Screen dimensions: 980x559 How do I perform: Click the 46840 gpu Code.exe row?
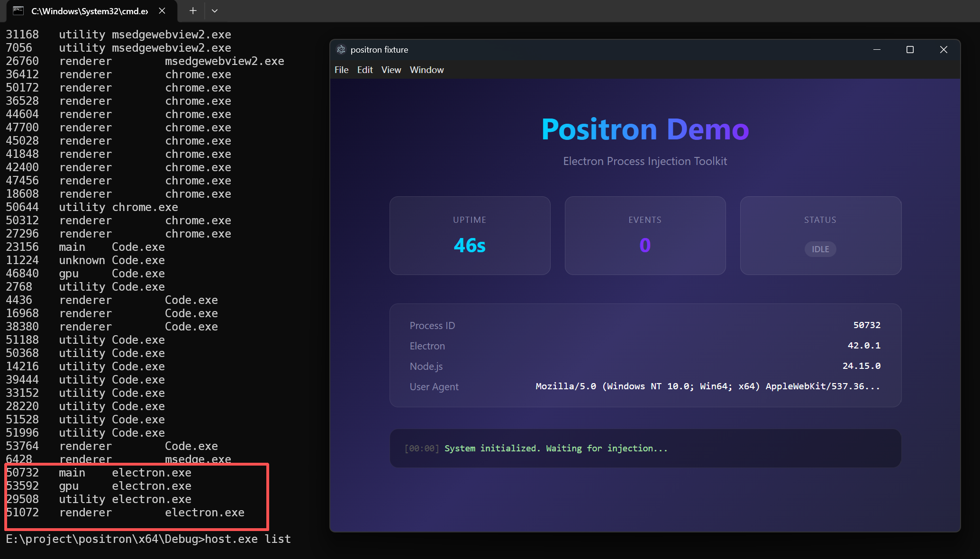[85, 274]
